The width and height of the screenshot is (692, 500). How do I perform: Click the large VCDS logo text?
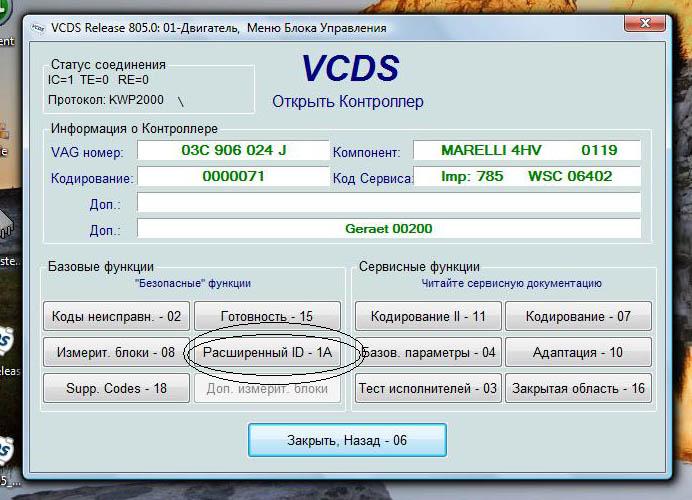point(350,68)
